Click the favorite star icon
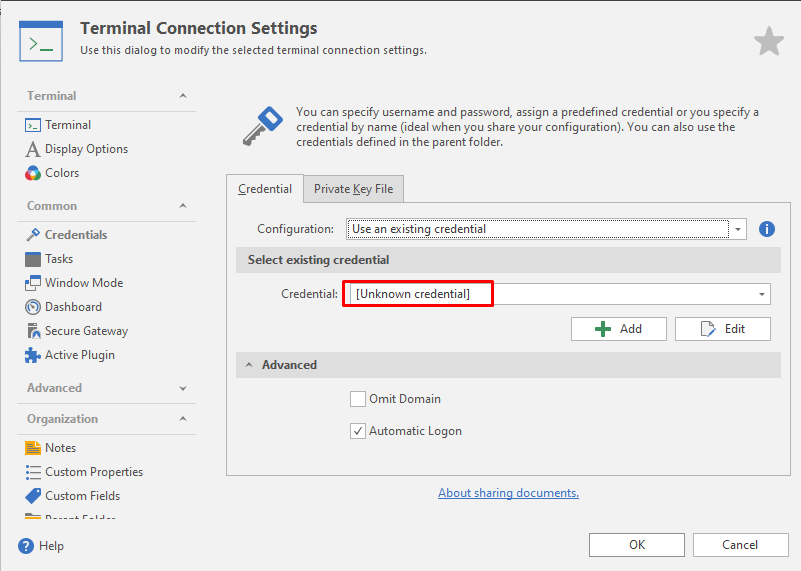Viewport: 801px width, 571px height. click(768, 41)
